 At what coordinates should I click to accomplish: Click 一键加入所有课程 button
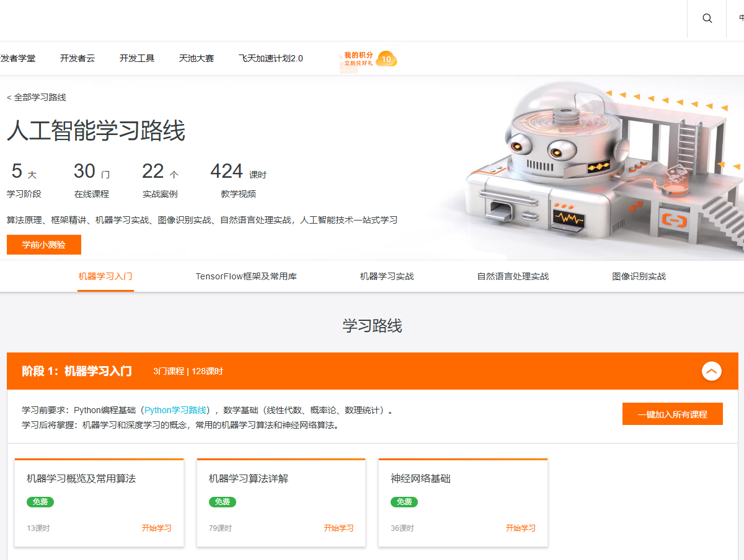tap(672, 414)
